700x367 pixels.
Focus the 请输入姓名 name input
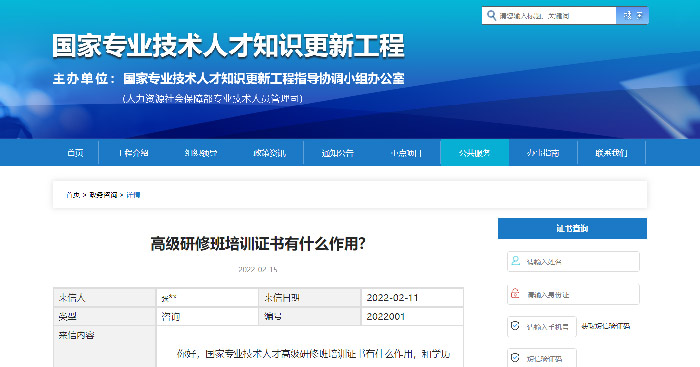click(x=573, y=261)
